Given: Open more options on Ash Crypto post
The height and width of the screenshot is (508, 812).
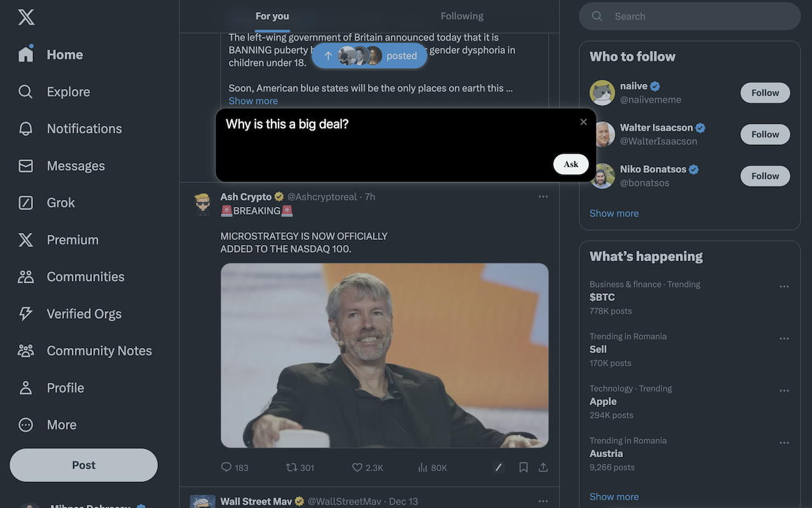Looking at the screenshot, I should pyautogui.click(x=543, y=197).
